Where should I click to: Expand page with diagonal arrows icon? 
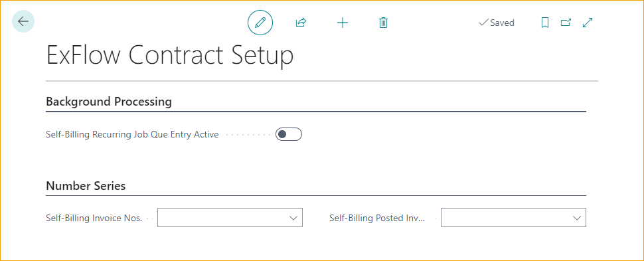(x=588, y=23)
